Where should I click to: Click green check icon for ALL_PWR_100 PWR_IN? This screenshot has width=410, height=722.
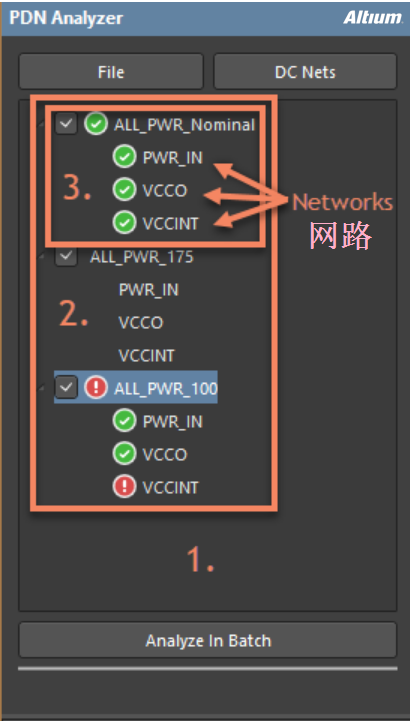(x=124, y=421)
